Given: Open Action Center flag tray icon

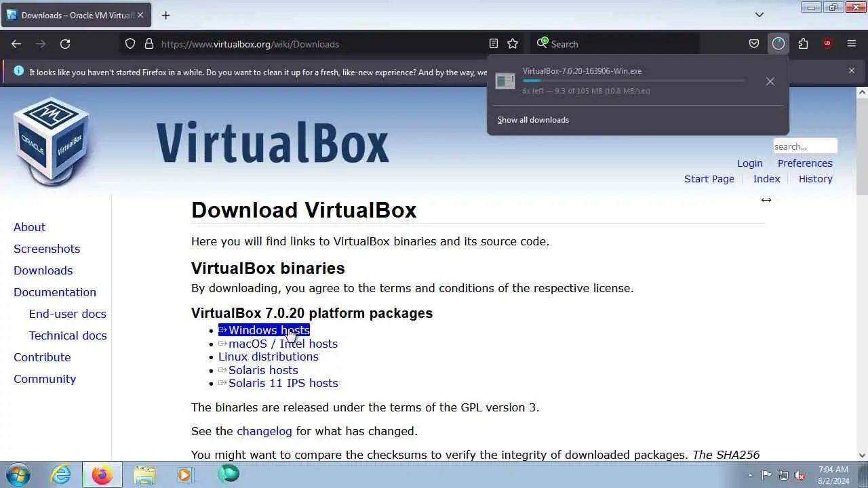Looking at the screenshot, I should coord(766,475).
